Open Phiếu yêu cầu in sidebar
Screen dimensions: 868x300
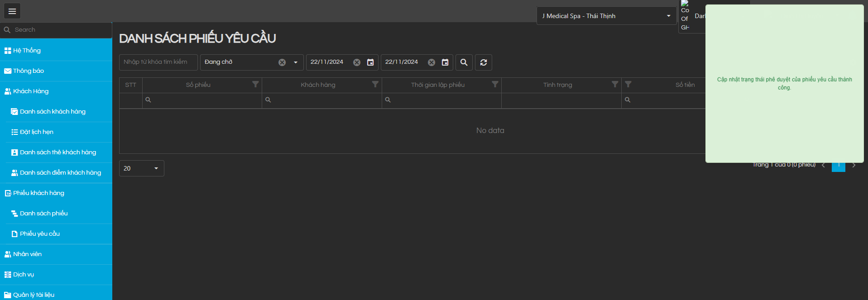(x=40, y=234)
